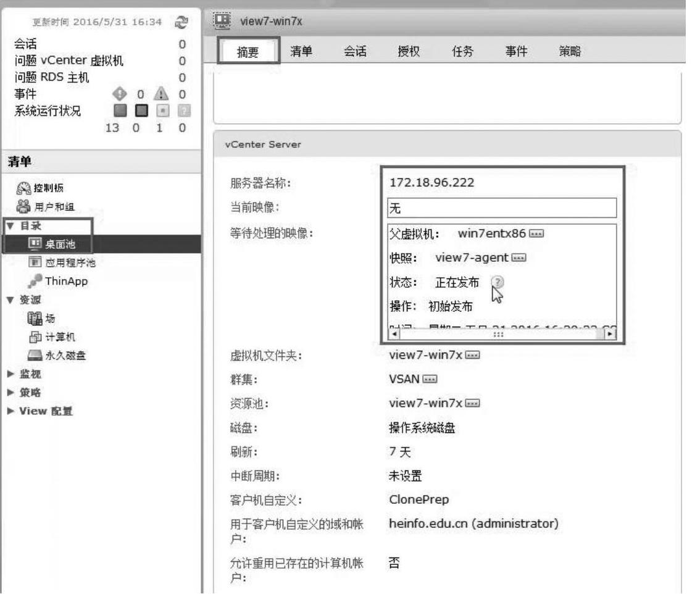Screen dimensions: 700x594
Task: Collapse the Catalog (目录) tree section
Action: click(x=10, y=225)
